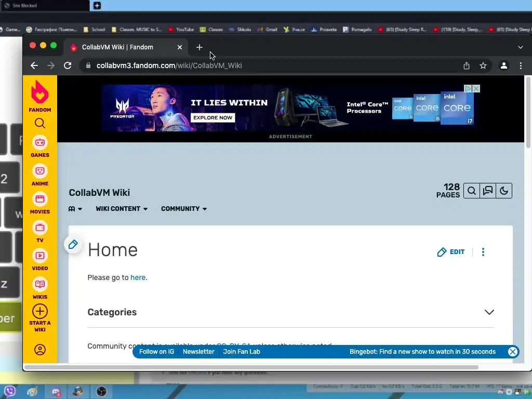The image size is (532, 399).
Task: Close the advertisement with the X icon
Action: (476, 88)
